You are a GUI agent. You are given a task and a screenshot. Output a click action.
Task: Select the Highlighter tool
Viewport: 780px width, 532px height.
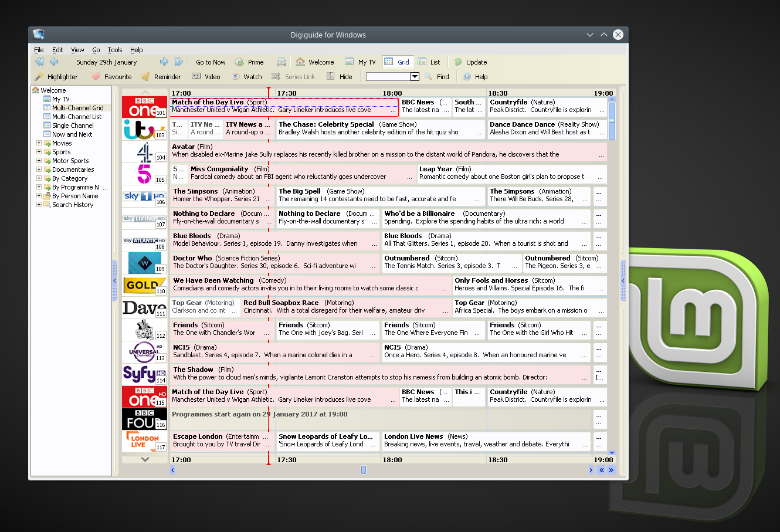coord(56,76)
